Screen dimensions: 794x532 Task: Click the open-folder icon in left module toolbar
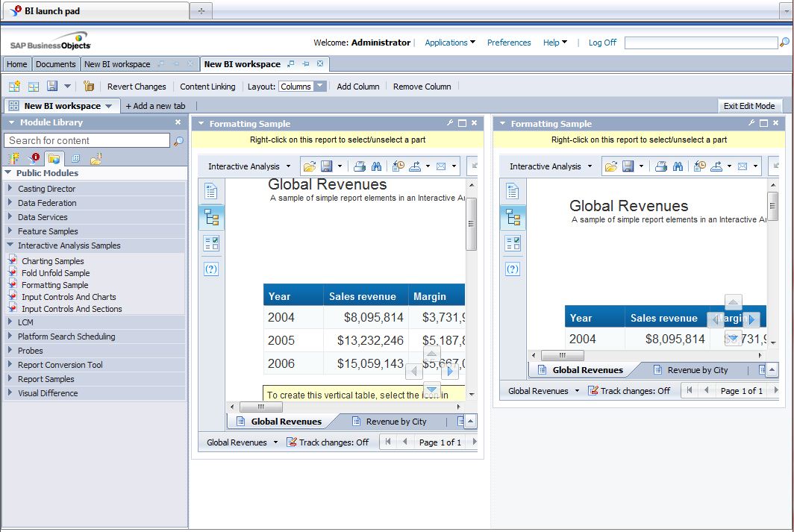pos(310,166)
